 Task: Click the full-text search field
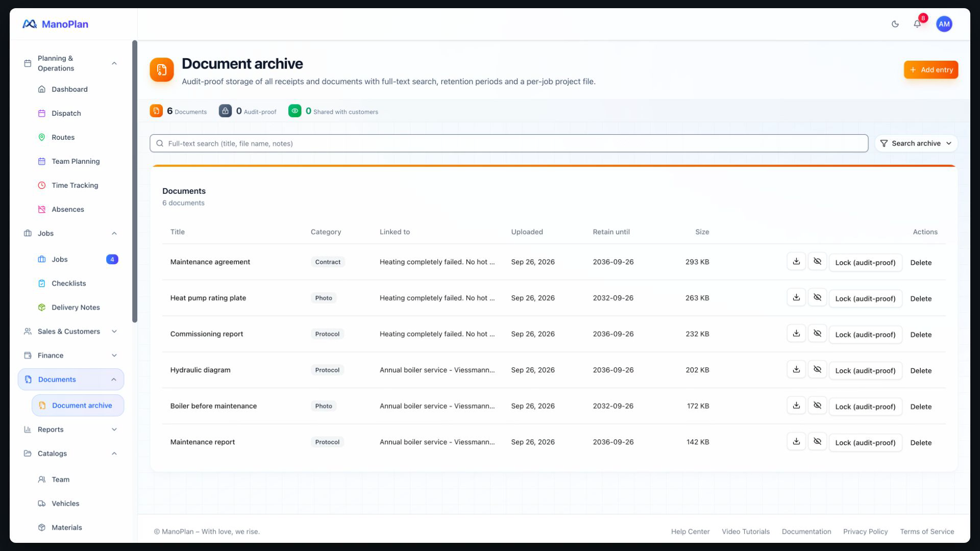[x=508, y=143]
